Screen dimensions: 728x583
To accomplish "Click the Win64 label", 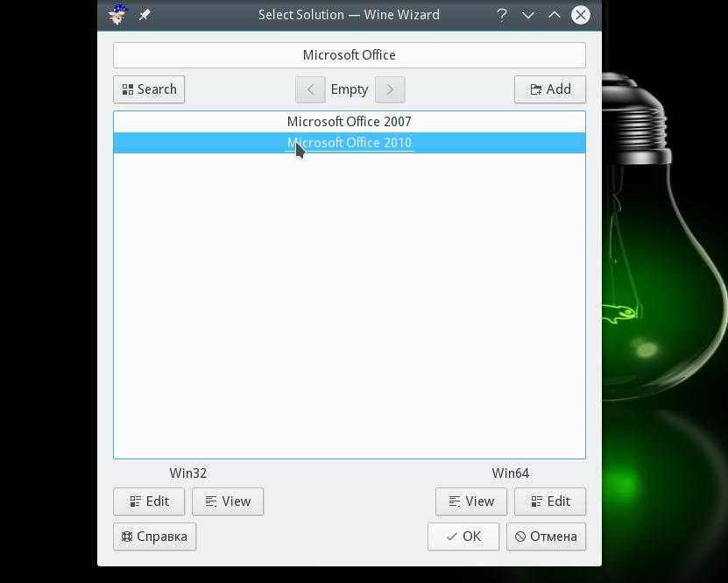I will pyautogui.click(x=510, y=473).
